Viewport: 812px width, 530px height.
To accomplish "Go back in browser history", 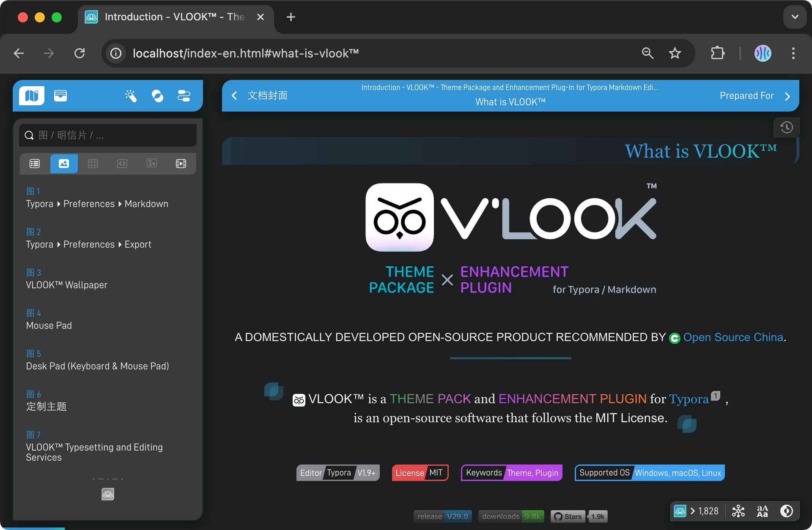I will tap(19, 53).
